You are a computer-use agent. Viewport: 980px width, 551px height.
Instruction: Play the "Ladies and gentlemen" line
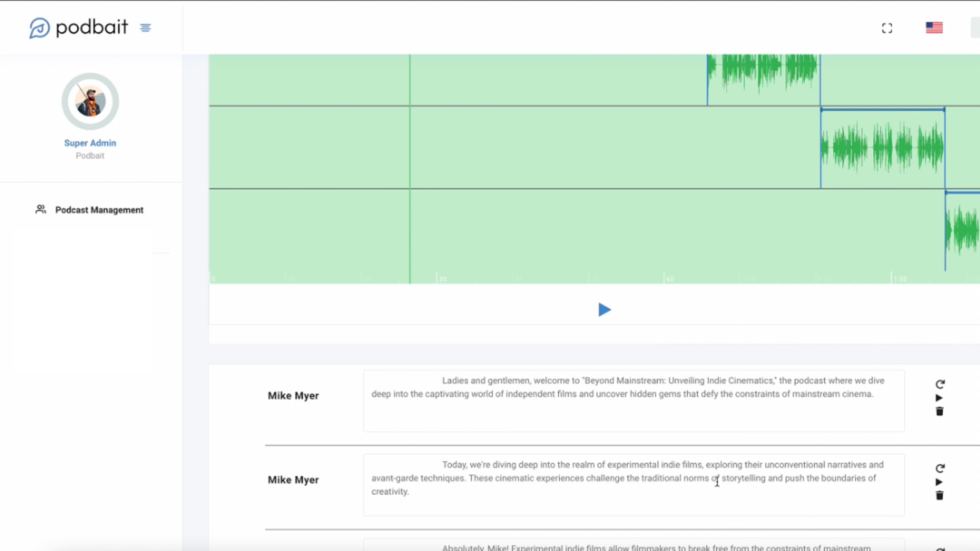click(x=939, y=398)
